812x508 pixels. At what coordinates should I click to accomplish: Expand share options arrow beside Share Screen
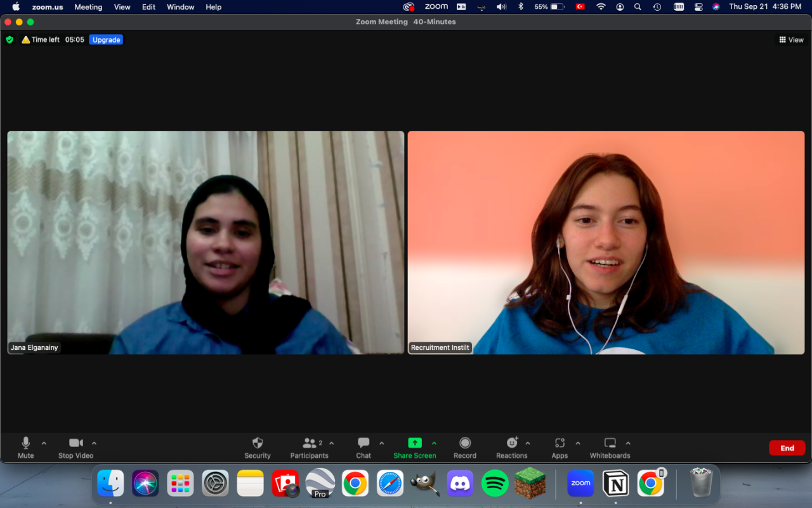coord(434,443)
